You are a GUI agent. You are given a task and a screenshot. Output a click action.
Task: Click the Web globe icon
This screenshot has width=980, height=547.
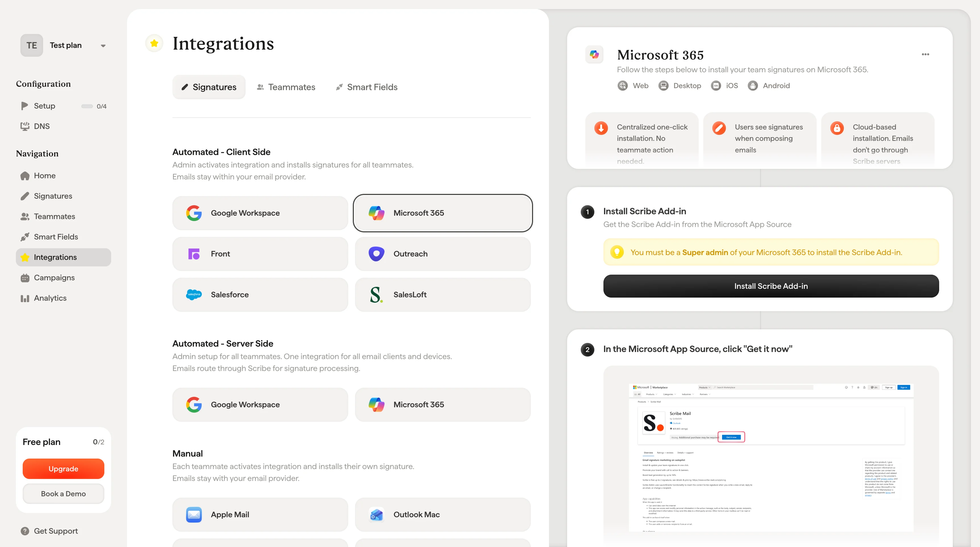(622, 86)
